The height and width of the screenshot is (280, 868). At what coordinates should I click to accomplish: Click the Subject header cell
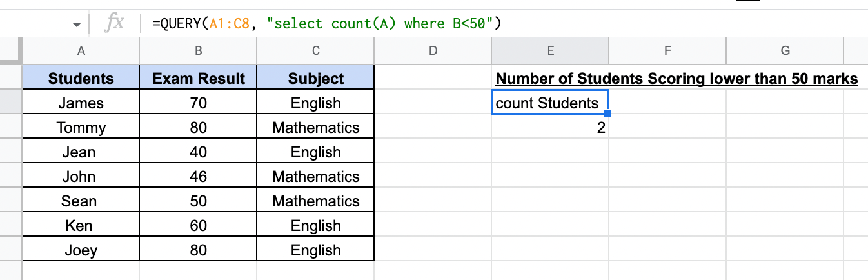[315, 79]
